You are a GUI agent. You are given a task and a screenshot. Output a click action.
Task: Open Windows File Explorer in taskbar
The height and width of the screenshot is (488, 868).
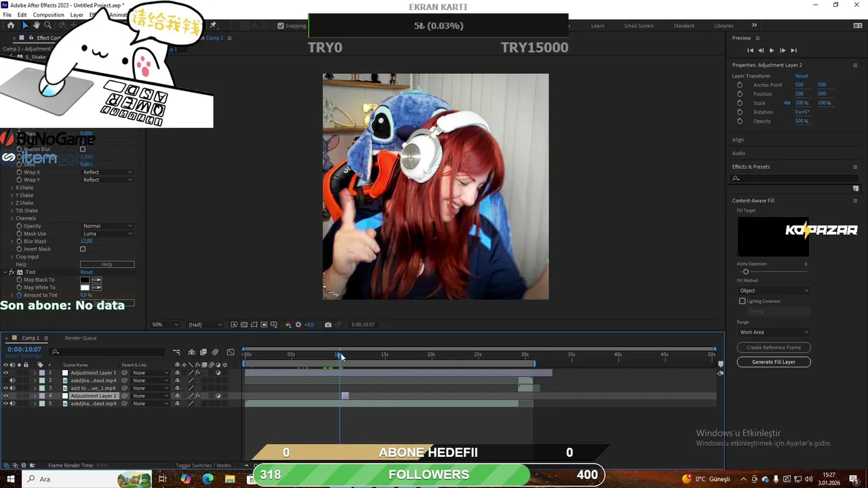(230, 479)
